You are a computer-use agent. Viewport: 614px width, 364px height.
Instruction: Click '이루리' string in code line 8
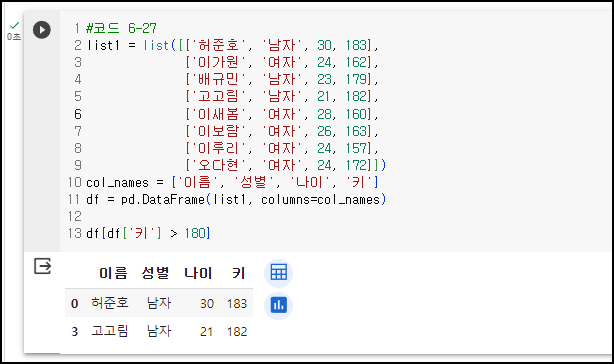tap(219, 148)
